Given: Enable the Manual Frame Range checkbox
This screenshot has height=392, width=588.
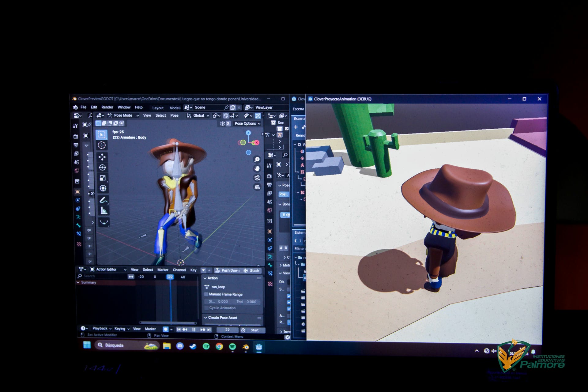Looking at the screenshot, I should tap(206, 294).
